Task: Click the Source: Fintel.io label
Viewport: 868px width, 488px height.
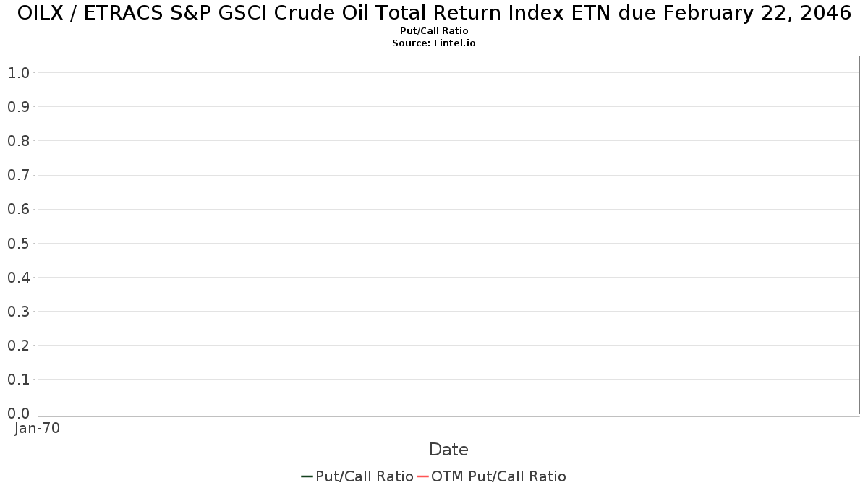Action: 434,43
